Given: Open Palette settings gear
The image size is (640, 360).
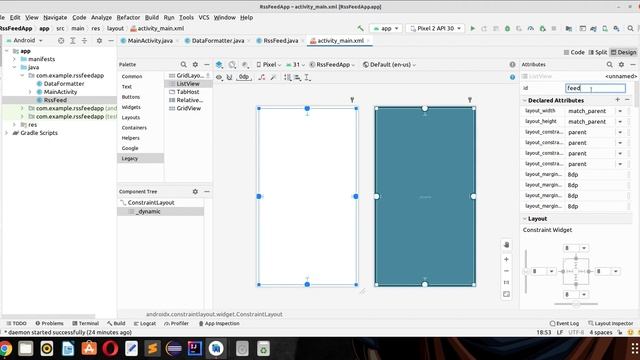Looking at the screenshot, I should click(195, 64).
